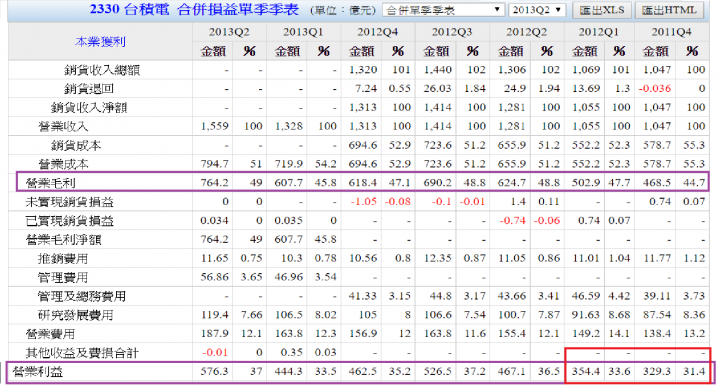Select the 2013Q2 column header
Viewport: 720px width, 386px height.
tap(229, 32)
